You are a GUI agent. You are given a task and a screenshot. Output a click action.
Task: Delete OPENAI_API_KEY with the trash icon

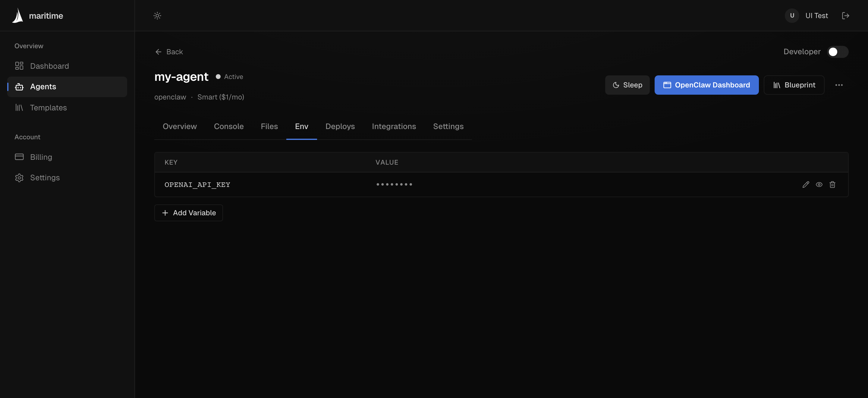pyautogui.click(x=832, y=184)
